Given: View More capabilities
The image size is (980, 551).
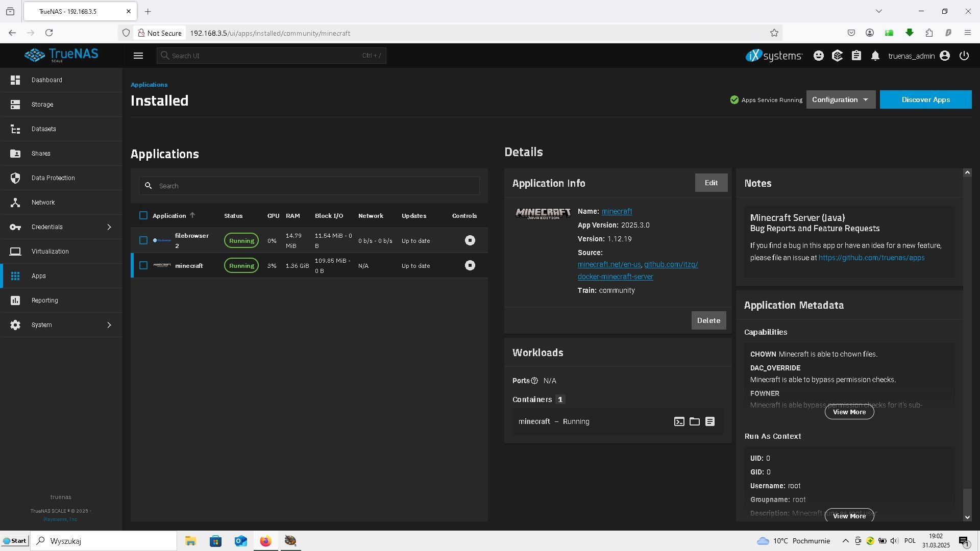Looking at the screenshot, I should click(x=849, y=412).
